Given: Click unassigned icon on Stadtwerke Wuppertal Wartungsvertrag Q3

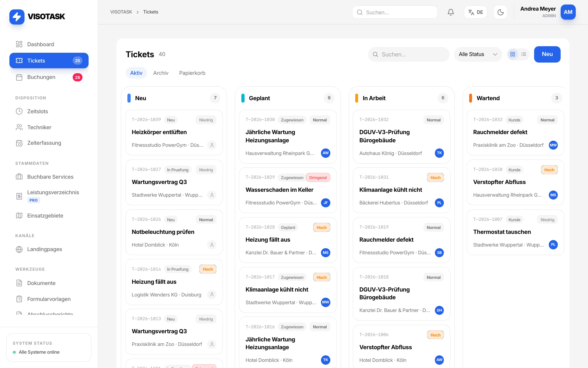Looking at the screenshot, I should point(212,195).
